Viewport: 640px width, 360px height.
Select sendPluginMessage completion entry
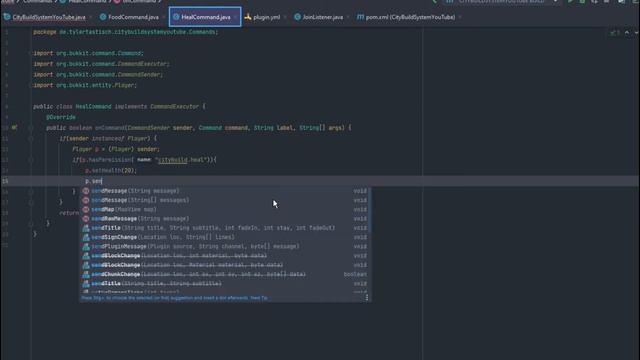(x=225, y=247)
